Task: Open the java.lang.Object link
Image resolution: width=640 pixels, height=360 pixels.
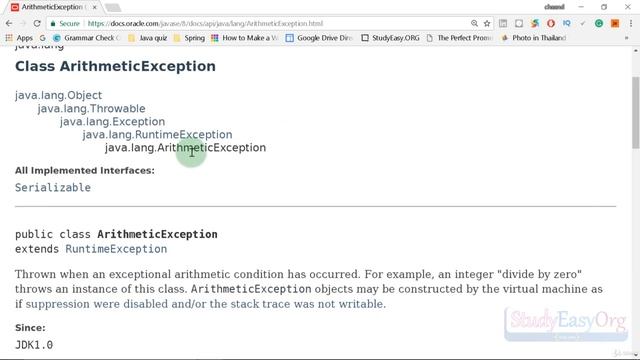Action: 58,96
